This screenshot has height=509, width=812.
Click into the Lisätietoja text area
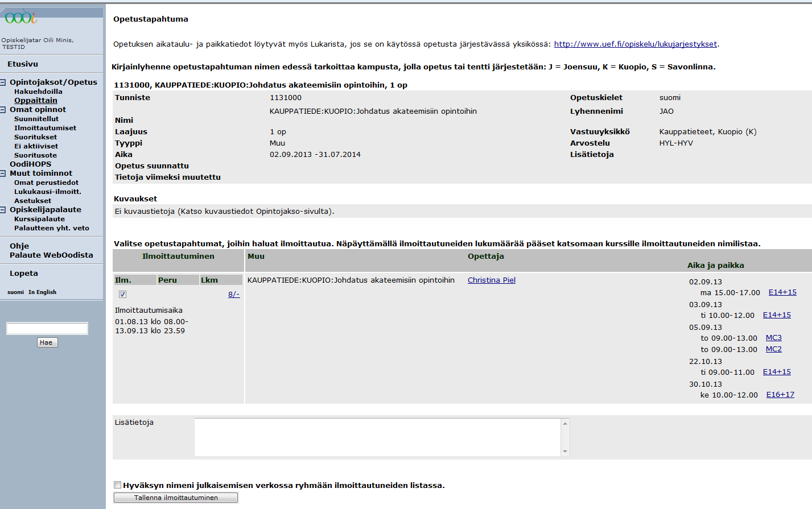tap(377, 437)
